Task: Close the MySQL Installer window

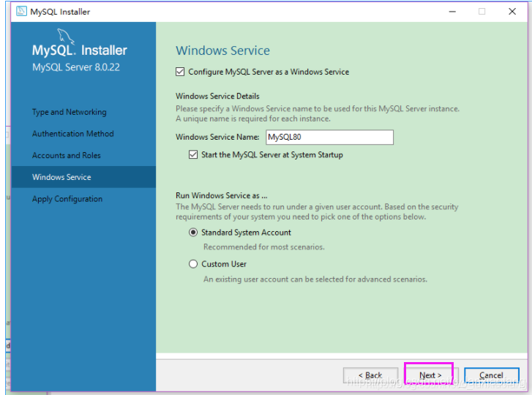Action: pos(512,12)
